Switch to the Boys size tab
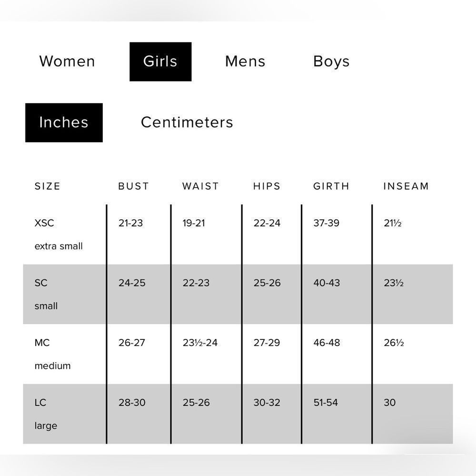Viewport: 476px width, 476px height. pyautogui.click(x=331, y=61)
